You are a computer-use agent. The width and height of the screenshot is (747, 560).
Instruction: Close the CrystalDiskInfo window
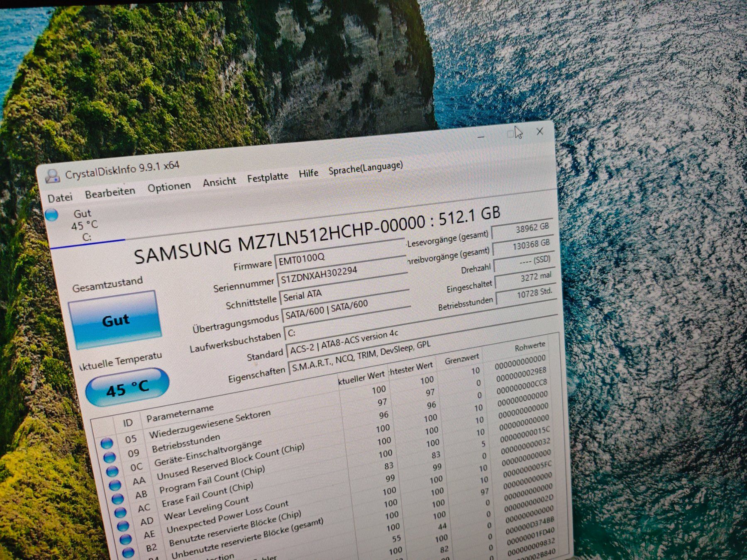[x=540, y=132]
